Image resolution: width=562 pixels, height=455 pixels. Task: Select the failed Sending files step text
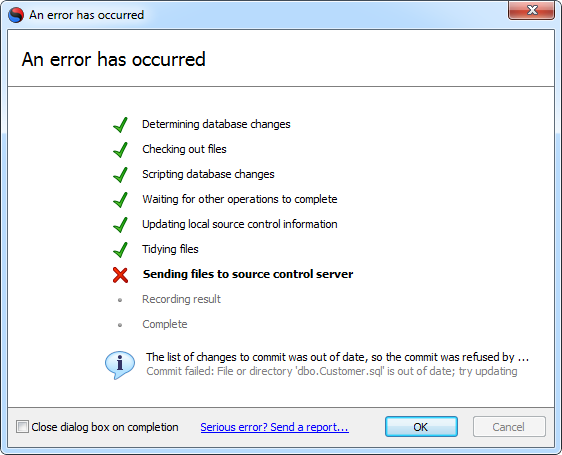[x=248, y=274]
